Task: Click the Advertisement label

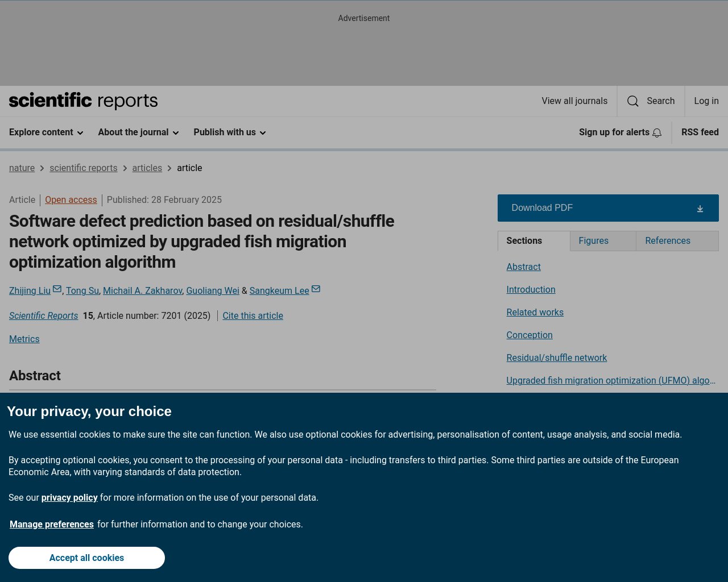Action: coord(364,18)
